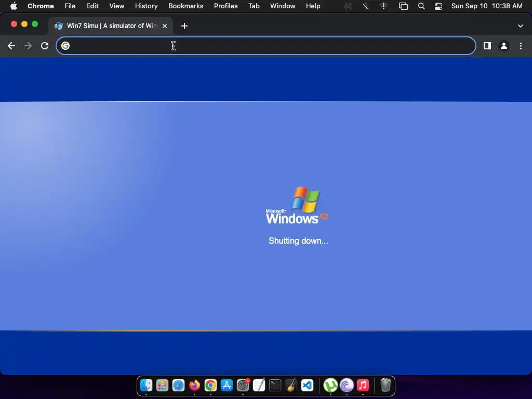Click the 'Shutting down...' text
The height and width of the screenshot is (399, 532).
(x=298, y=241)
